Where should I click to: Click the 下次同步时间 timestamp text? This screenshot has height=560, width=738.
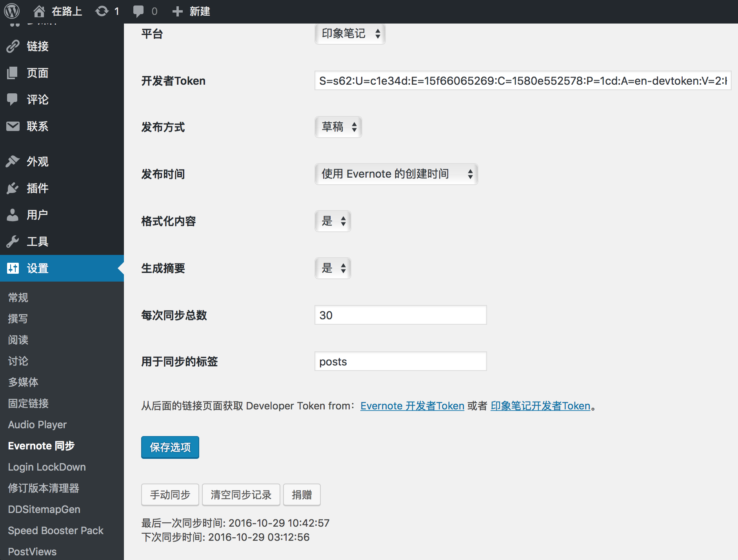tap(225, 537)
